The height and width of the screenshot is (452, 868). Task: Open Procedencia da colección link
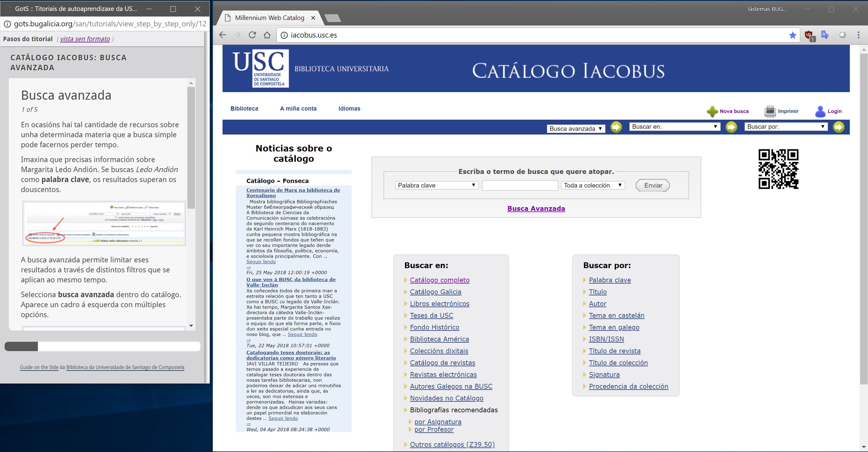pos(628,386)
